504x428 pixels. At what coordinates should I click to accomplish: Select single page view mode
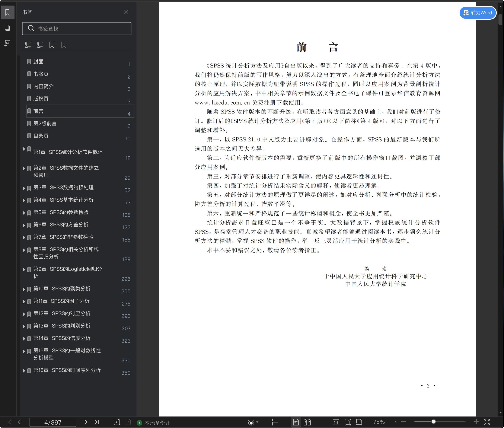[x=296, y=422]
